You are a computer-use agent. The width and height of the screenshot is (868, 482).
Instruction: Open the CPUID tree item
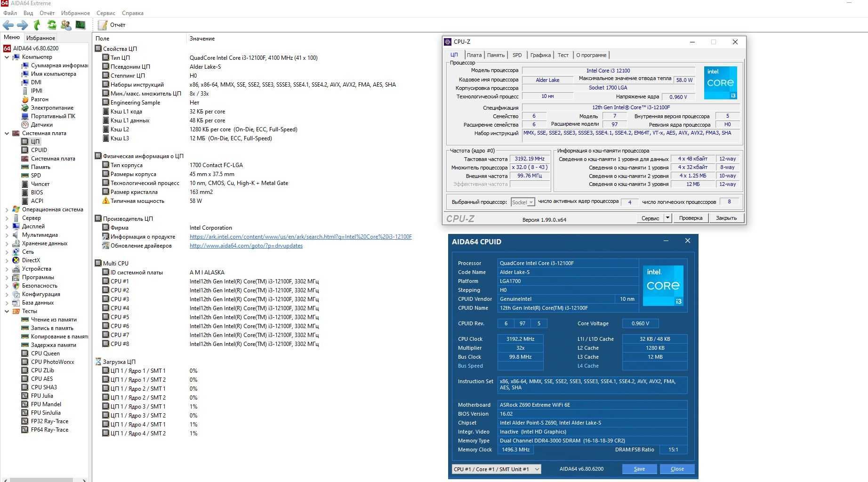click(x=39, y=150)
